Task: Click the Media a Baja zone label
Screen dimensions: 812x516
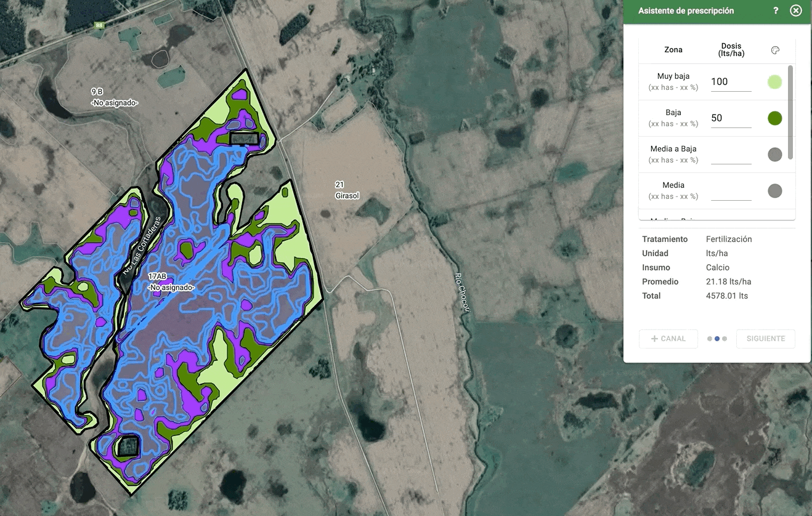Action: coord(673,149)
